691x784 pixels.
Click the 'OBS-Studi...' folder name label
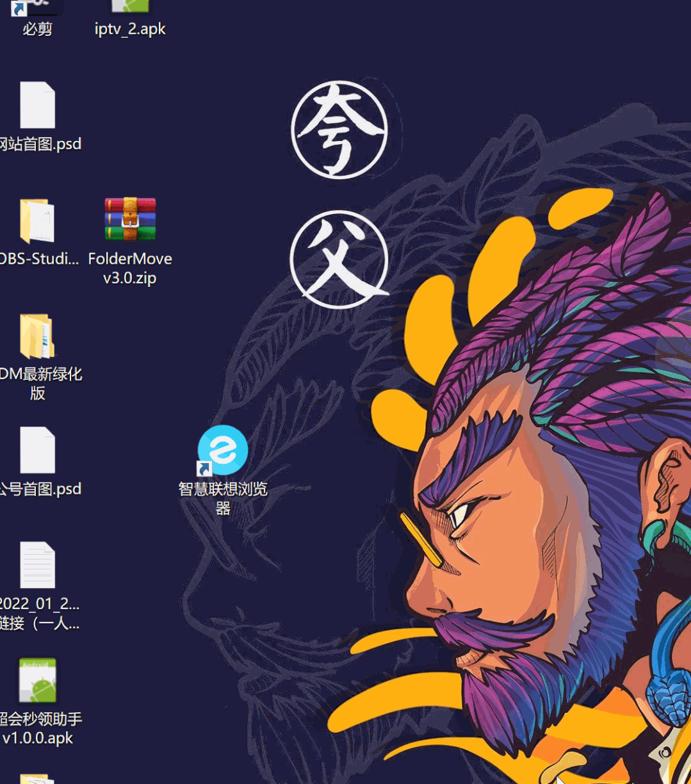click(40, 259)
